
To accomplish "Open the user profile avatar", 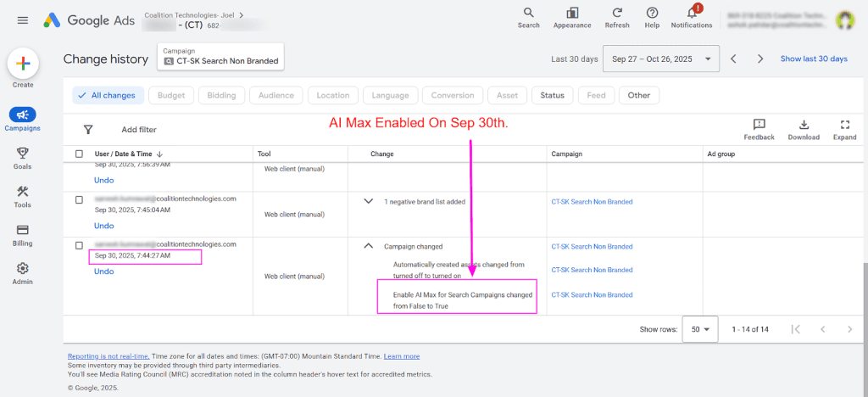I will click(x=845, y=20).
